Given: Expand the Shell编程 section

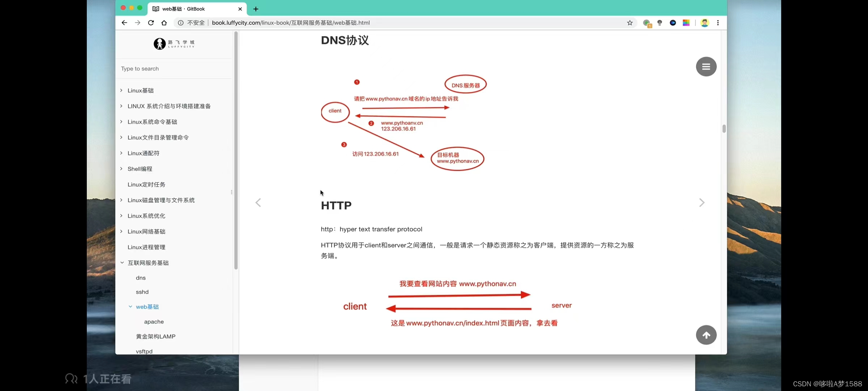Looking at the screenshot, I should point(122,169).
